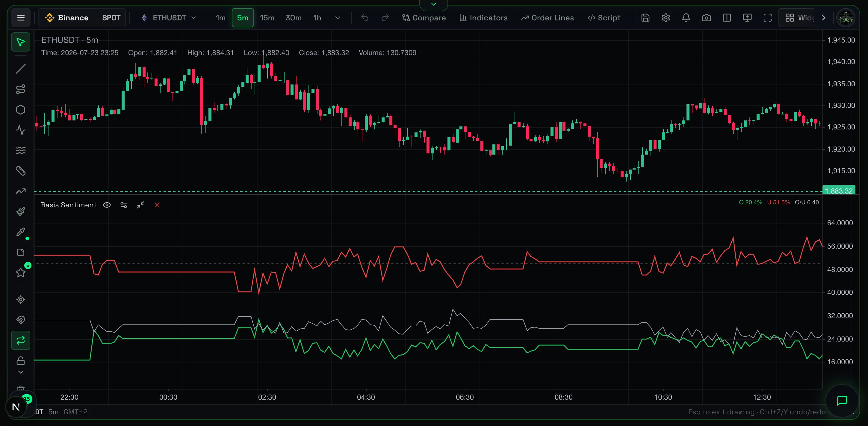Select the wavy lines Fibonacci tool
This screenshot has width=868, height=426.
(21, 150)
